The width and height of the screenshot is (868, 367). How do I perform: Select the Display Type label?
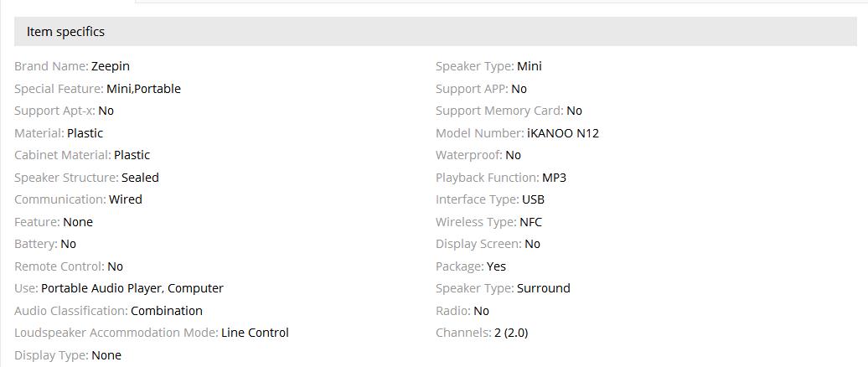click(50, 355)
